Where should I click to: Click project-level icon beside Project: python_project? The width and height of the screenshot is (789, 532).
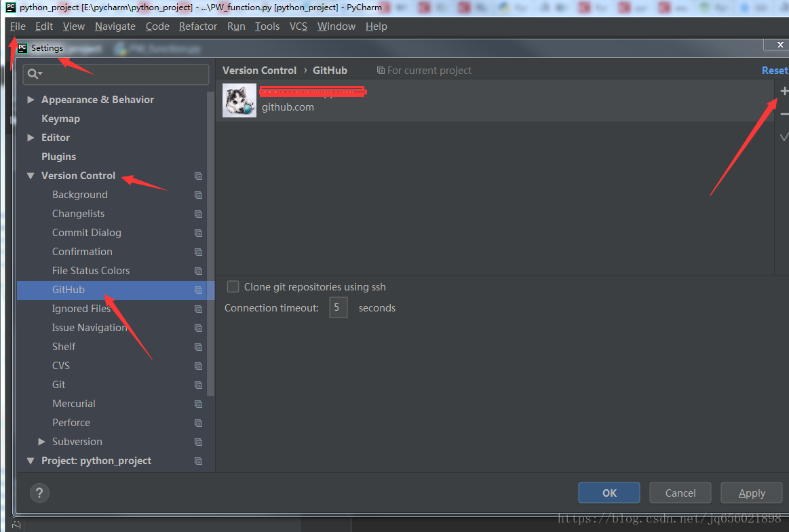pyautogui.click(x=198, y=461)
